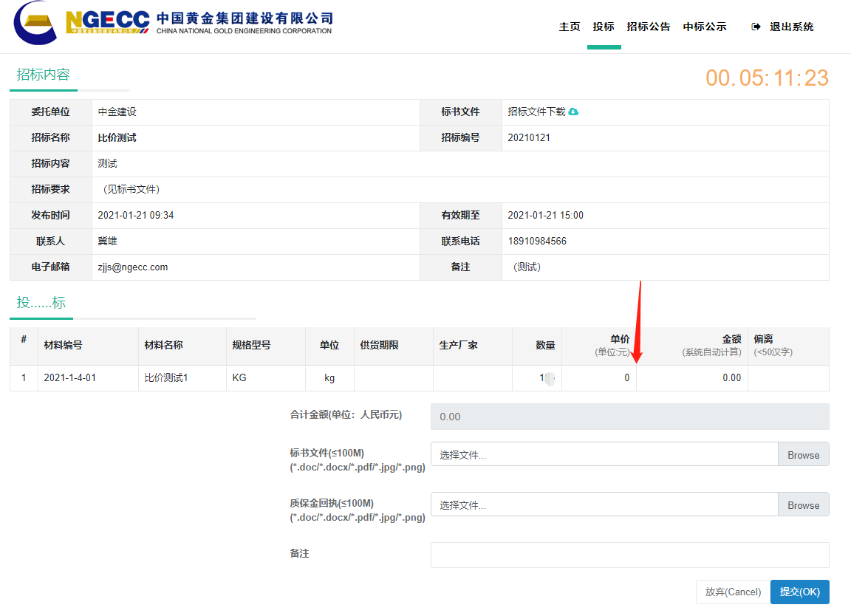Click the 数量 quantity field

coord(537,378)
